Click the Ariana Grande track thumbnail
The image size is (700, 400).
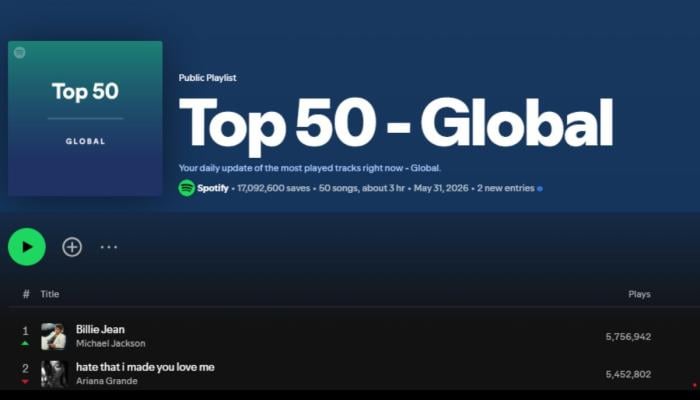(x=54, y=374)
